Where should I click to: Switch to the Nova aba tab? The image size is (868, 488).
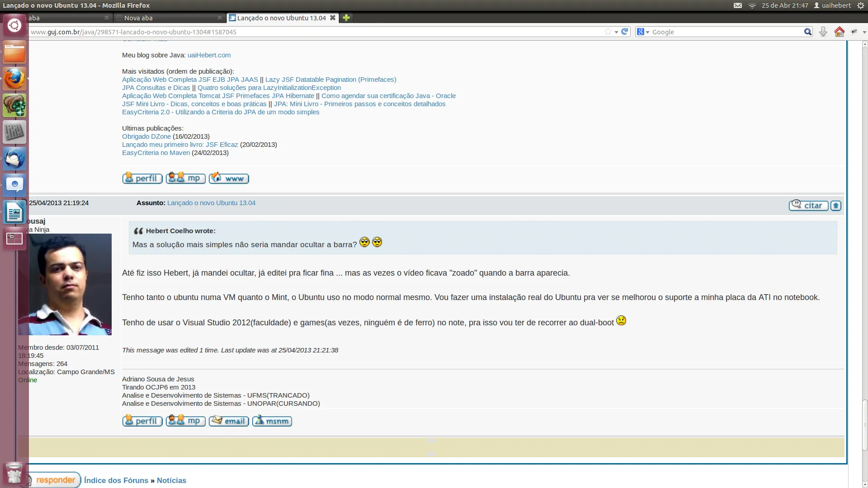pos(167,18)
